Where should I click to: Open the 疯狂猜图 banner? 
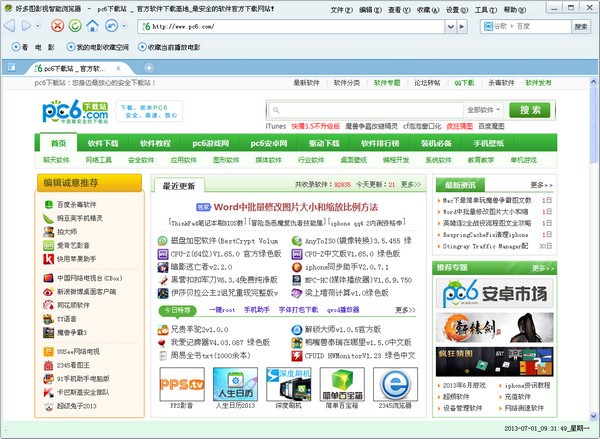tap(494, 362)
